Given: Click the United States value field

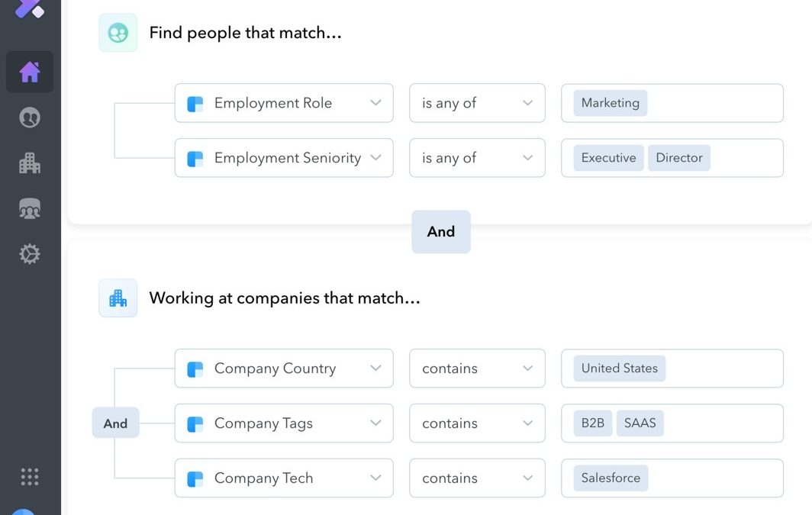Looking at the screenshot, I should coord(672,368).
